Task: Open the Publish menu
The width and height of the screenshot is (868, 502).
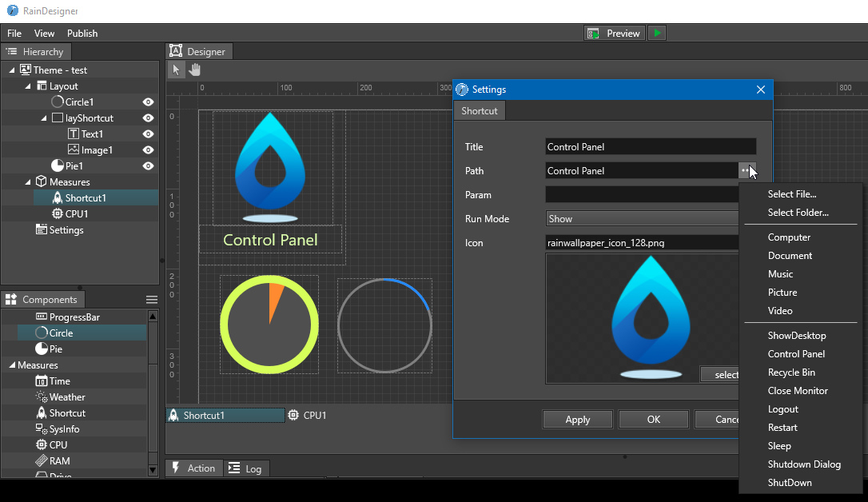Action: tap(82, 33)
